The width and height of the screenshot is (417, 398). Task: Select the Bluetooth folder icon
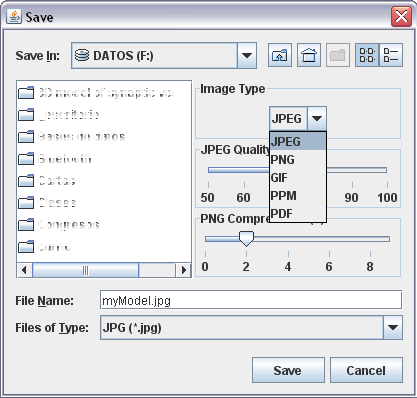coord(26,159)
